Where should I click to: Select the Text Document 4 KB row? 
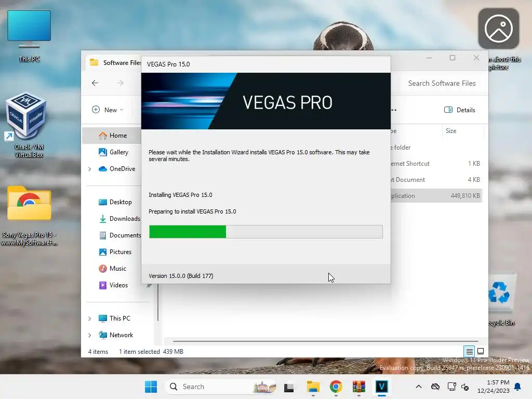click(x=436, y=179)
